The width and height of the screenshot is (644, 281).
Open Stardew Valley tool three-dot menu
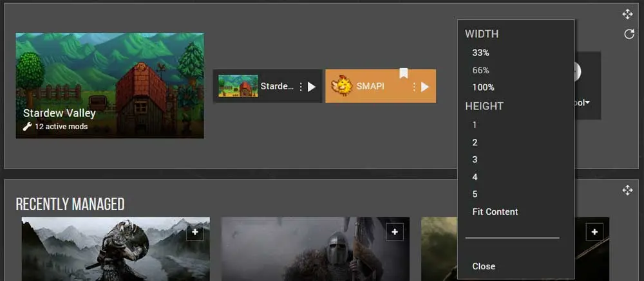(301, 87)
